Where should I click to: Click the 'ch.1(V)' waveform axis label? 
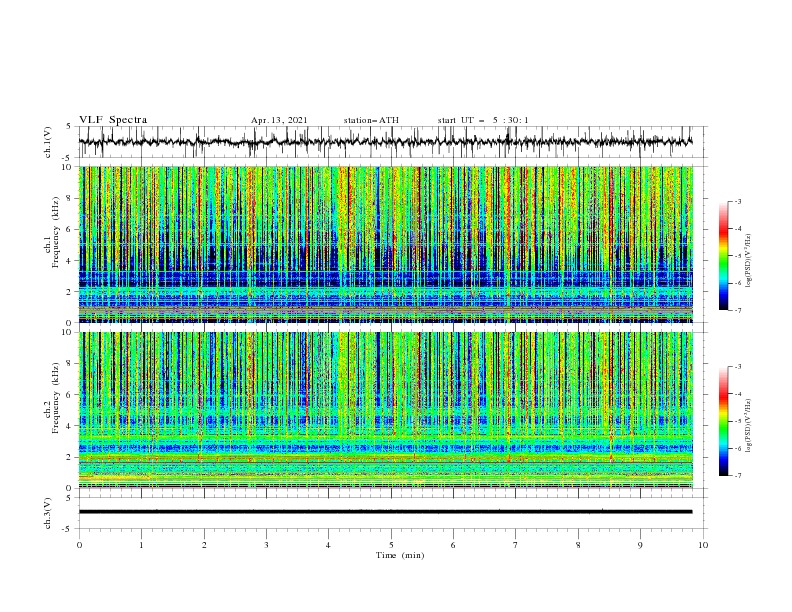(48, 142)
